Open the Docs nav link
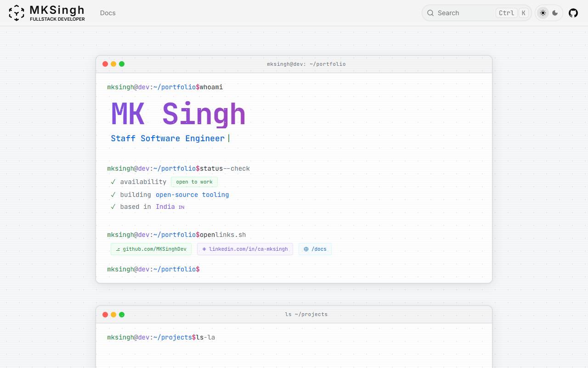The image size is (588, 368). pyautogui.click(x=108, y=13)
